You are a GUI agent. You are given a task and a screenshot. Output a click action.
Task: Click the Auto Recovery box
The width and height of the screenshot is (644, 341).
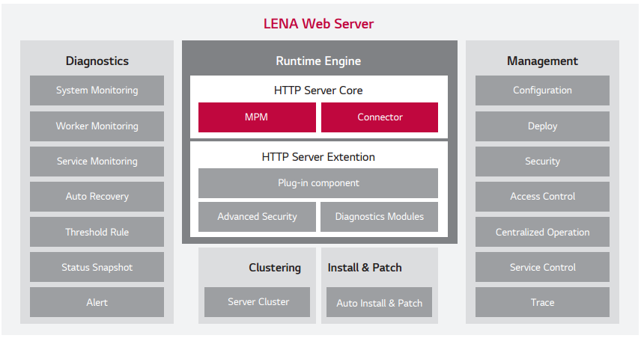97,197
